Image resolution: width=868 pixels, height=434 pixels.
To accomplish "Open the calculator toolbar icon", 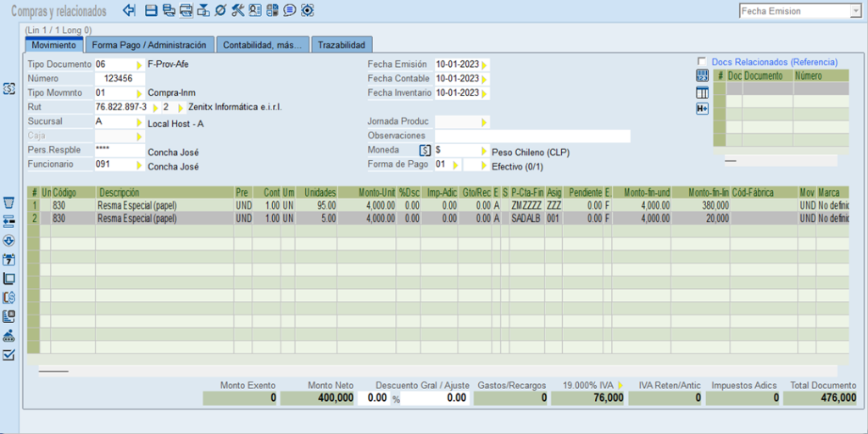I will tap(272, 10).
